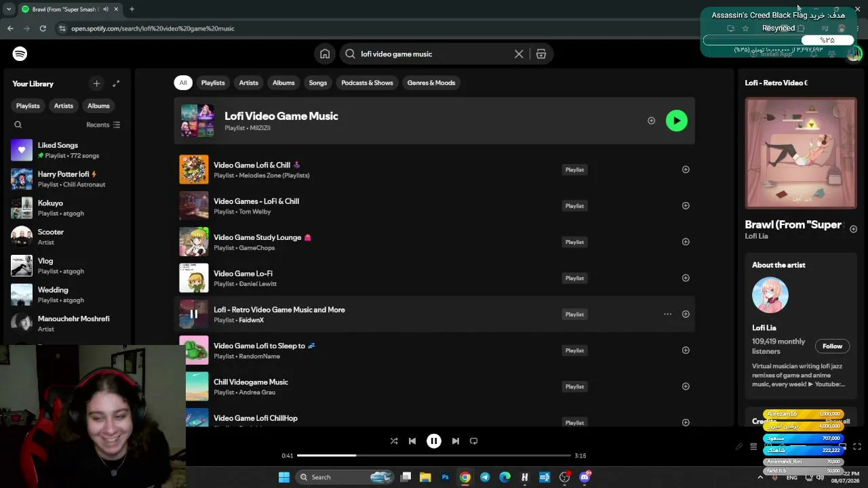Open the Recents sort menu

103,125
